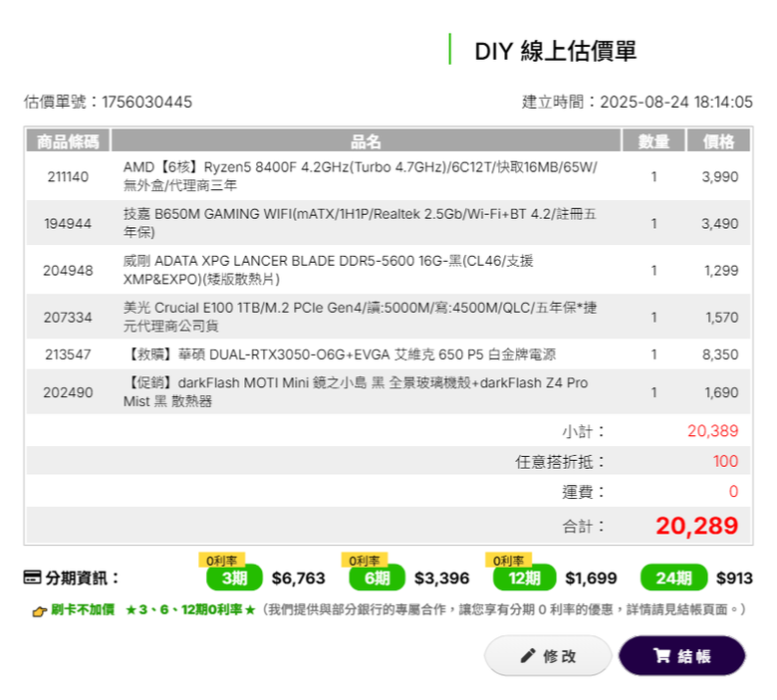Click the price 1,690

[721, 392]
